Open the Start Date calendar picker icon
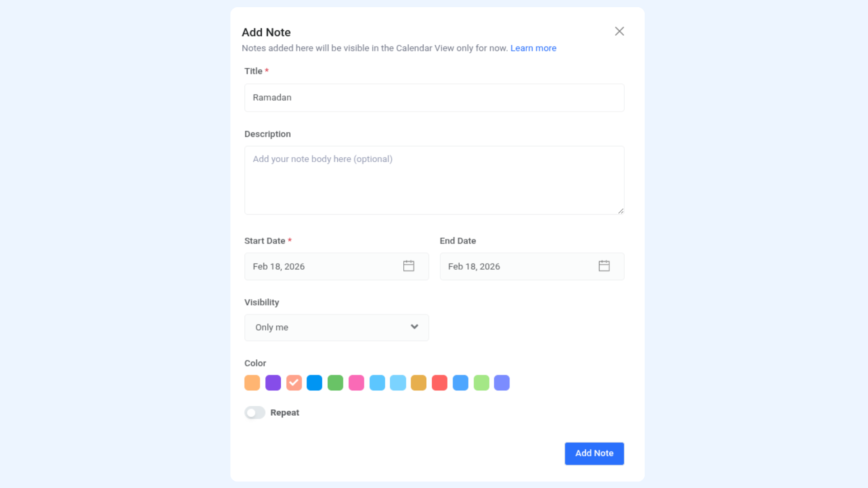 [409, 266]
